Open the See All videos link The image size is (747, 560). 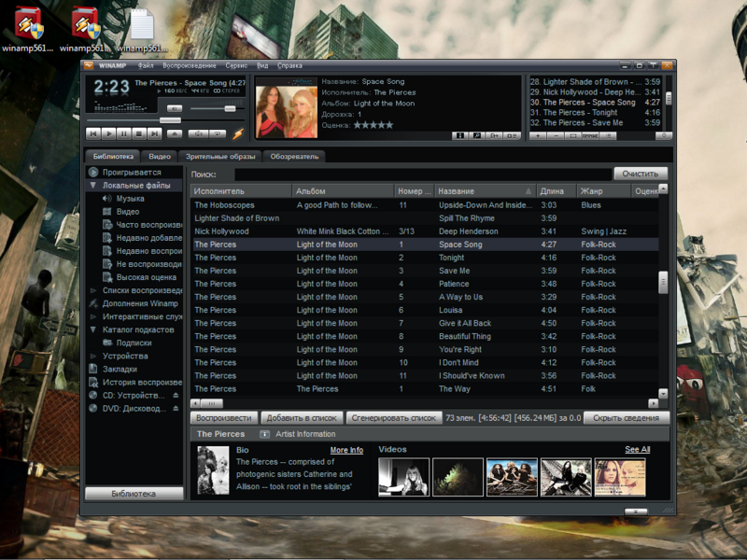638,449
